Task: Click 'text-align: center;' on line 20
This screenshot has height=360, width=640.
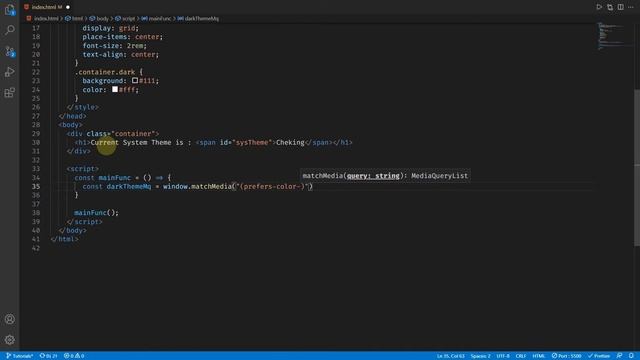Action: [120, 54]
